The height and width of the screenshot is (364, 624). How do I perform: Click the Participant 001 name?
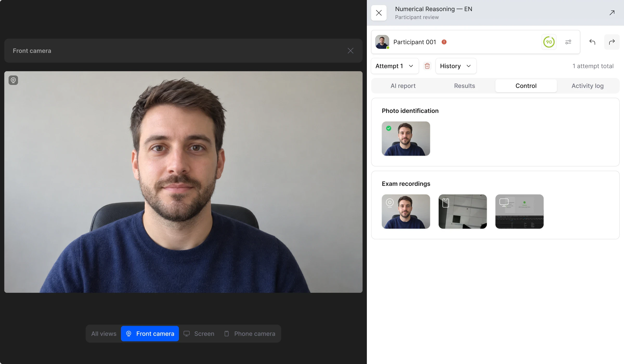point(415,42)
